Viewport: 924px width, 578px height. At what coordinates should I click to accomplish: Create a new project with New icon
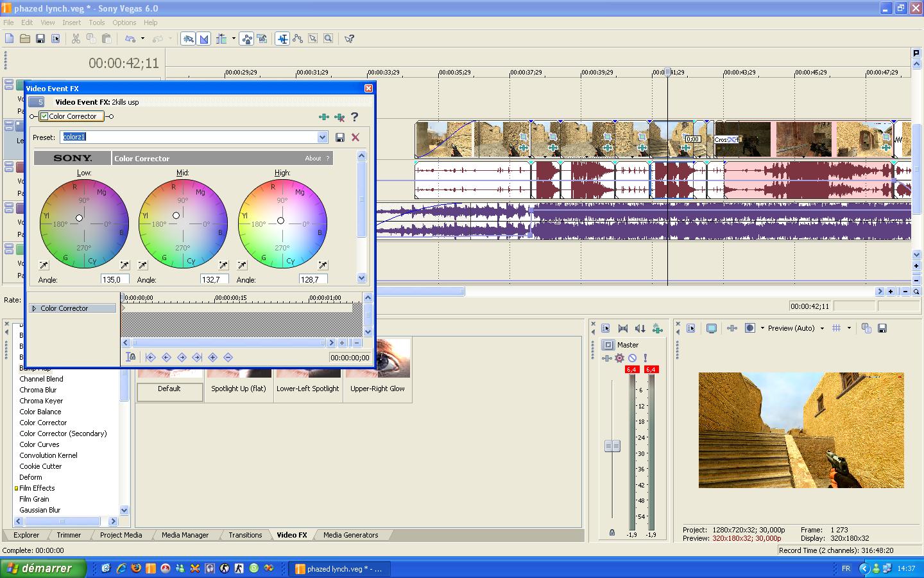[x=10, y=39]
